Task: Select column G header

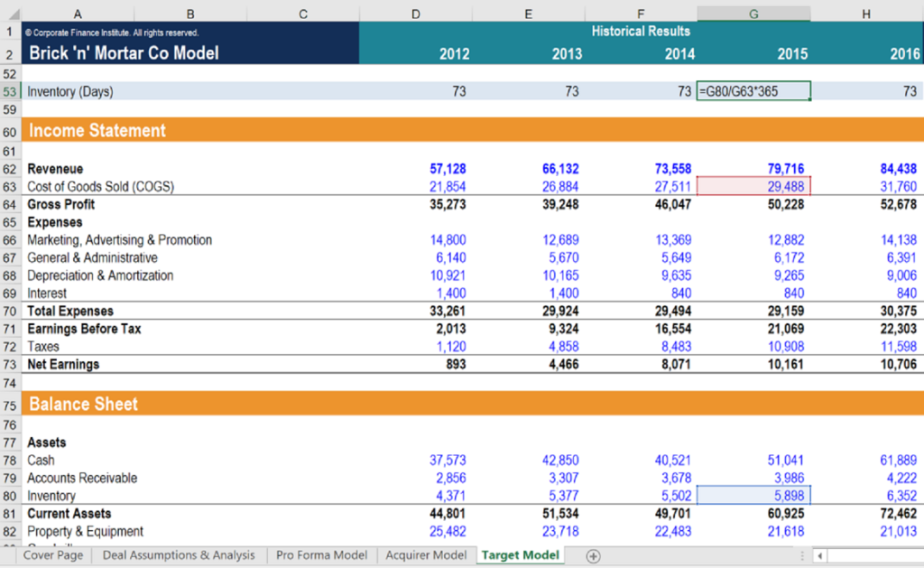Action: [x=753, y=14]
